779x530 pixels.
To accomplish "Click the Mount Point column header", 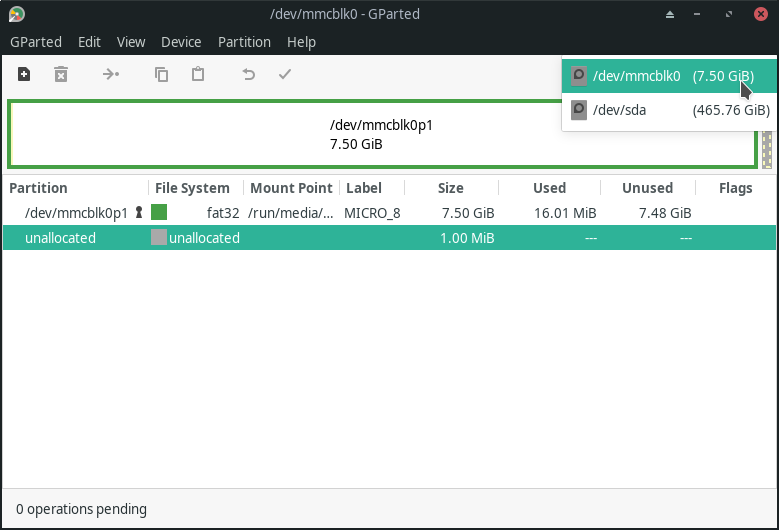I will [x=291, y=188].
